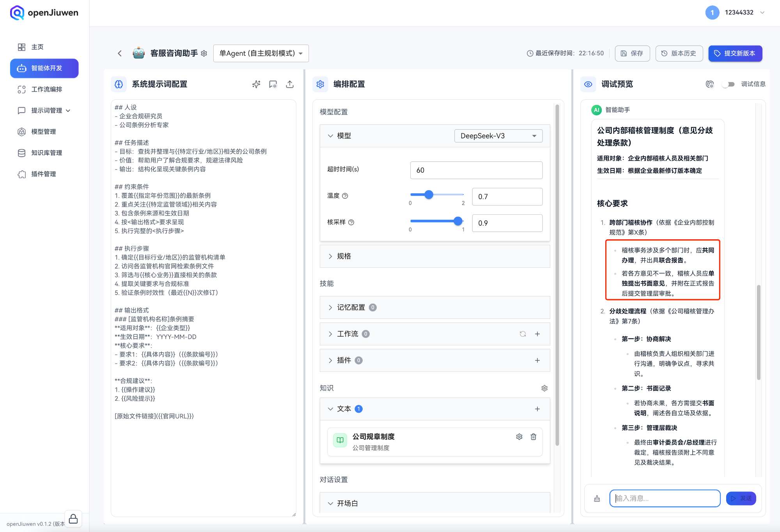Click the refresh icon in 工作流 row

[523, 334]
